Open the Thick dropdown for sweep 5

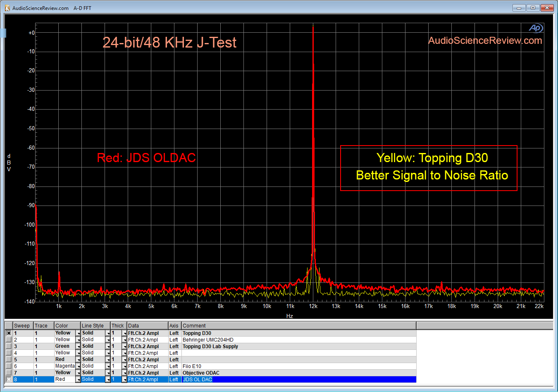point(124,359)
